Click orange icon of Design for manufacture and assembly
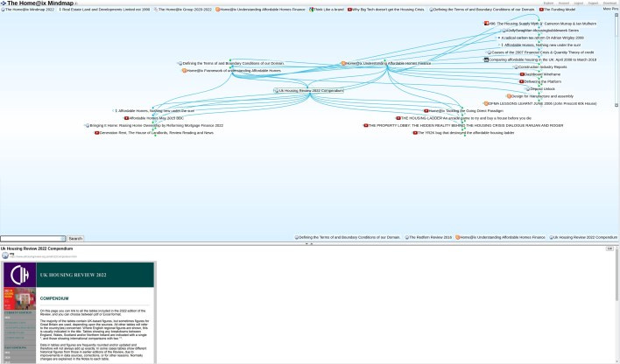The width and height of the screenshot is (620, 364). tap(509, 96)
